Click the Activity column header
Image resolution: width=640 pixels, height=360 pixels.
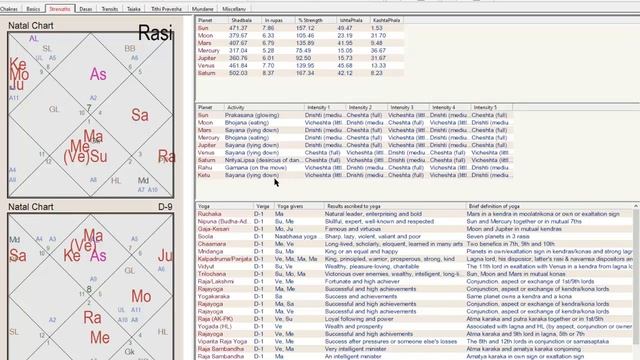tap(264, 107)
